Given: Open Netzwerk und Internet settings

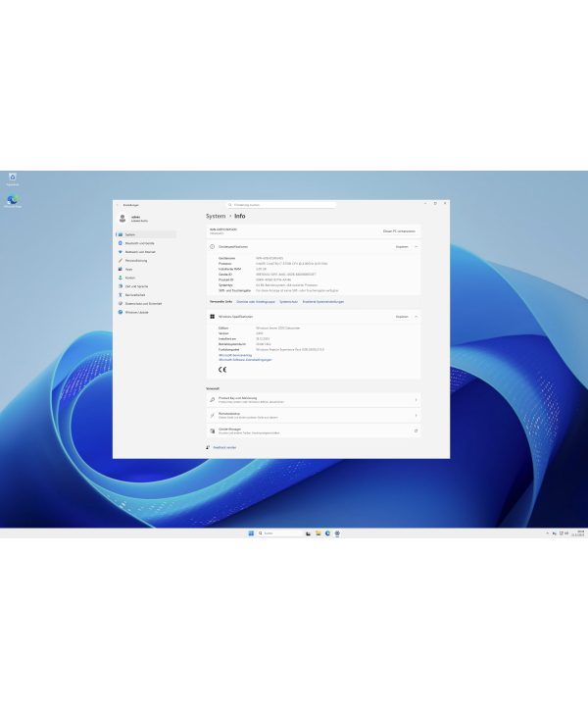Looking at the screenshot, I should click(x=146, y=252).
